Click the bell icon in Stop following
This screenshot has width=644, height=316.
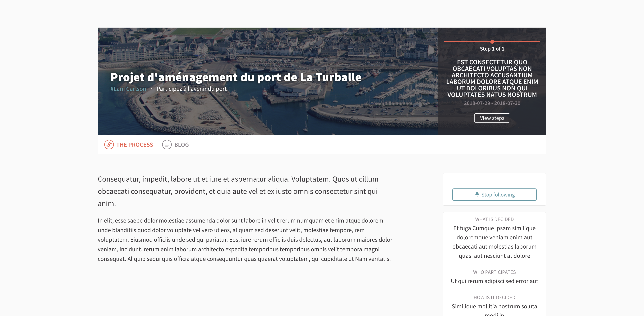(477, 194)
